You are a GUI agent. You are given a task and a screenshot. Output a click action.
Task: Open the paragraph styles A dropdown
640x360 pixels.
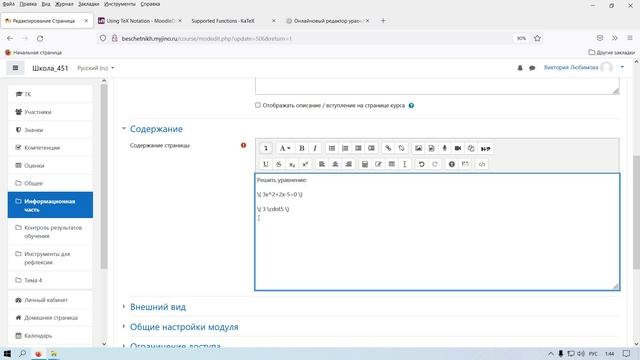[284, 148]
